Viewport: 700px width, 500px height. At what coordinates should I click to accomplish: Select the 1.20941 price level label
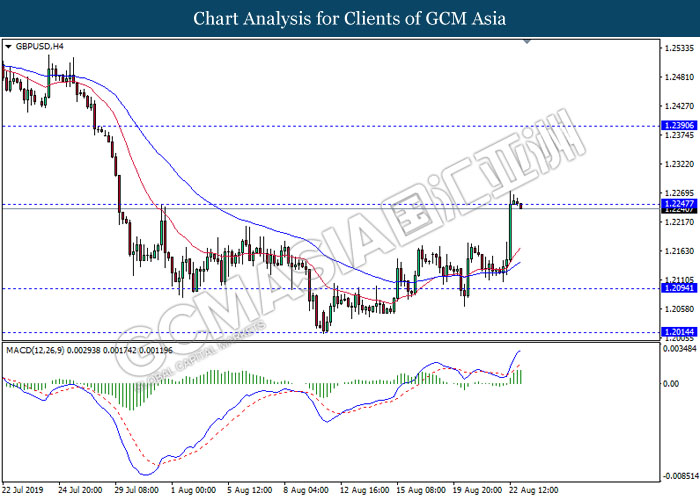coord(679,288)
